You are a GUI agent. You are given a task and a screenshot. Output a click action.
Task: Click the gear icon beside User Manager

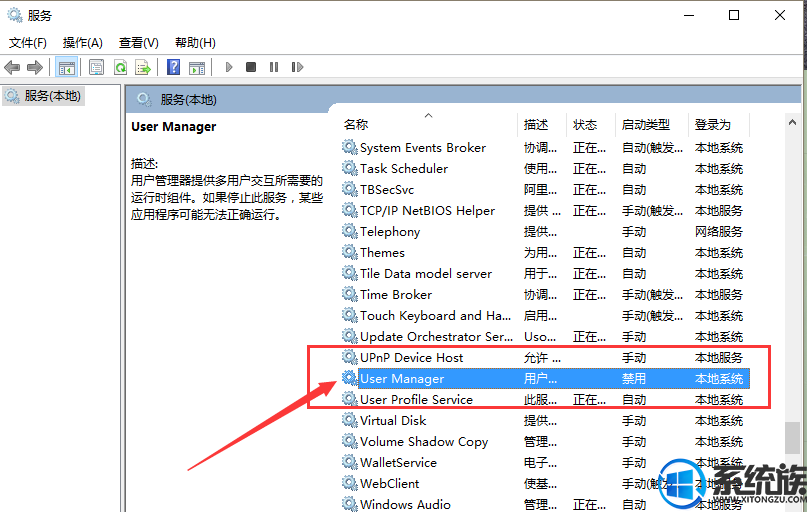click(x=350, y=378)
